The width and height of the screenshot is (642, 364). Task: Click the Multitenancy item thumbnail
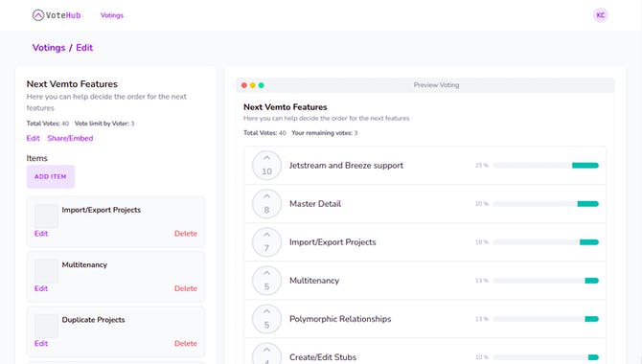click(46, 271)
